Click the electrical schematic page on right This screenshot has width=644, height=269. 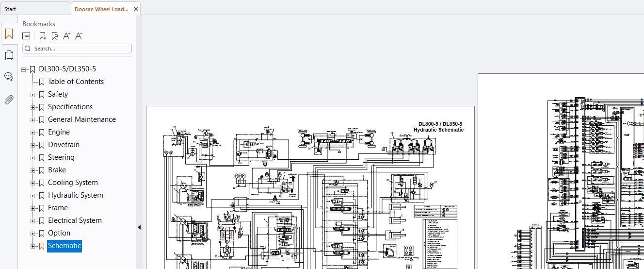pos(561,171)
